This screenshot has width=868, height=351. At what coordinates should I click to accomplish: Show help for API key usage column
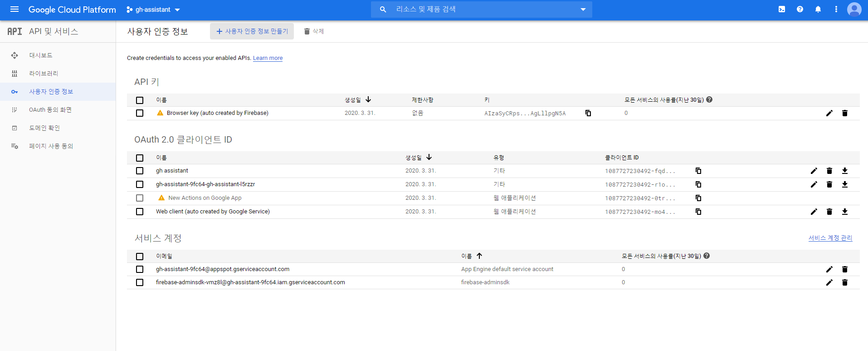[709, 99]
